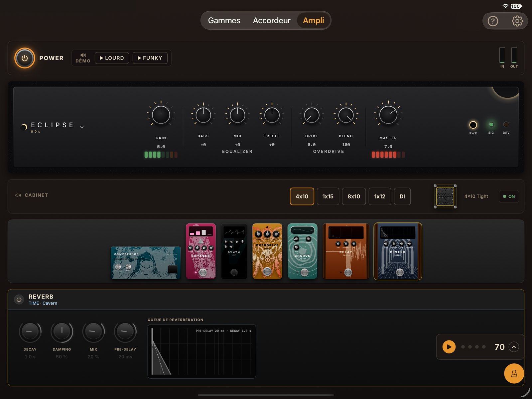Click the MASTER volume knob
Image resolution: width=532 pixels, height=399 pixels.
click(x=388, y=115)
